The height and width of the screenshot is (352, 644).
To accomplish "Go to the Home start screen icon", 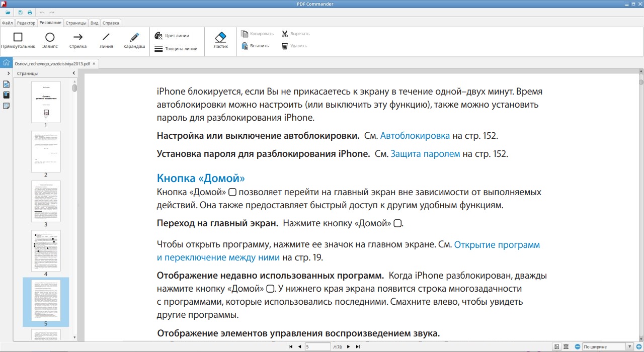I will click(x=6, y=63).
